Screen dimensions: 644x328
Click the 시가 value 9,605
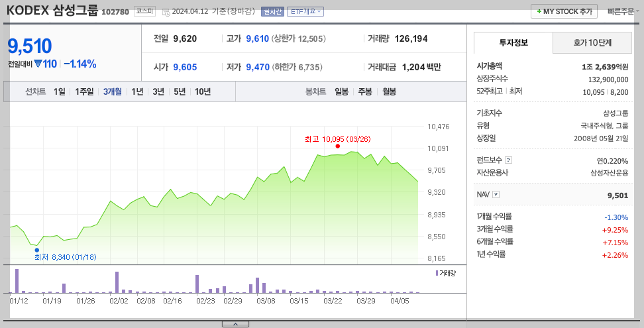[185, 67]
